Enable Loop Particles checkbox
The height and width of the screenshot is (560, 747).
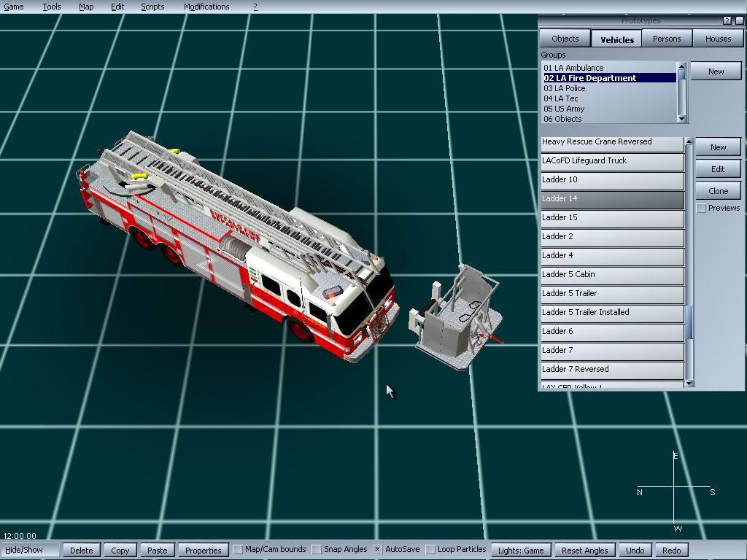click(430, 550)
